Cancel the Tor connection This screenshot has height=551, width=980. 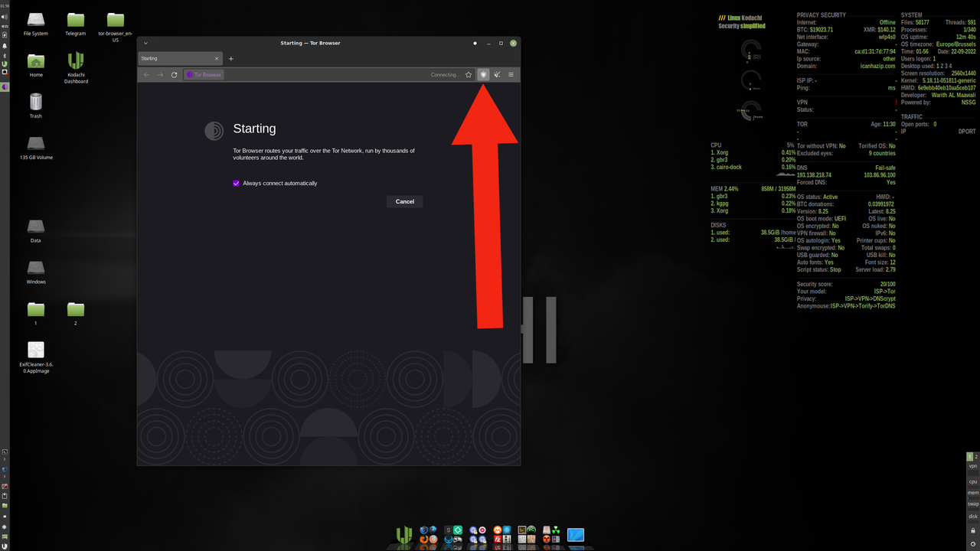[x=405, y=201]
